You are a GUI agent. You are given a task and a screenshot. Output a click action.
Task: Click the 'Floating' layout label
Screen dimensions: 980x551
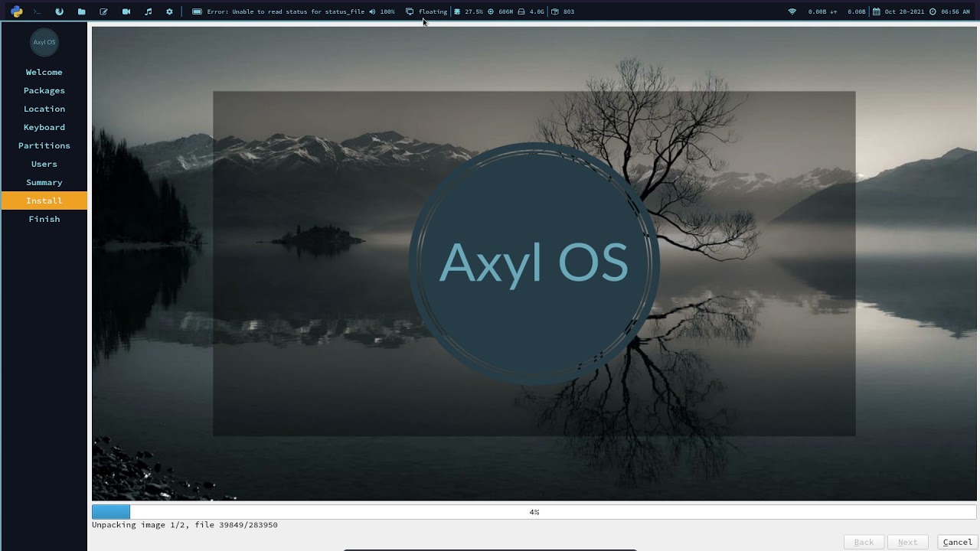433,11
